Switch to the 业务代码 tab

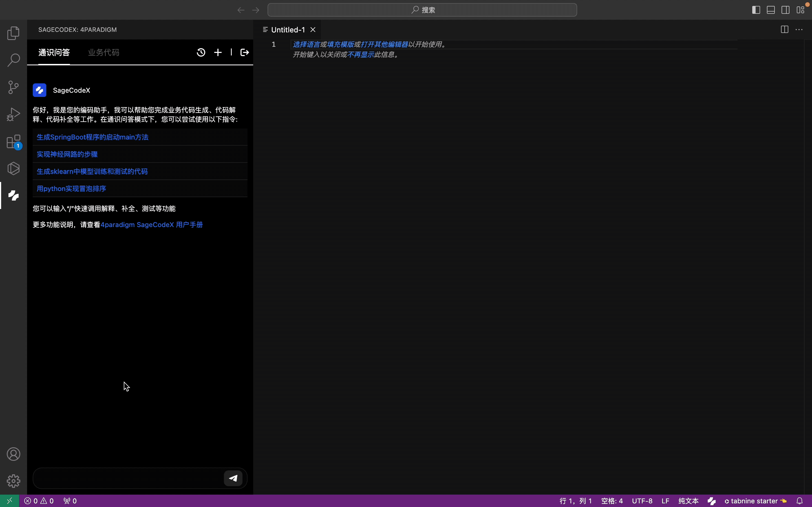coord(103,53)
